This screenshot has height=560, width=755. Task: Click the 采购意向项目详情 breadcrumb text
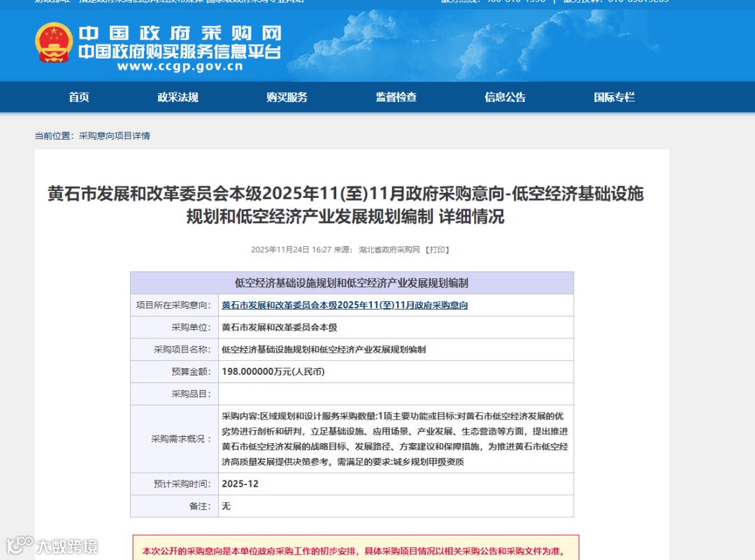tap(115, 136)
